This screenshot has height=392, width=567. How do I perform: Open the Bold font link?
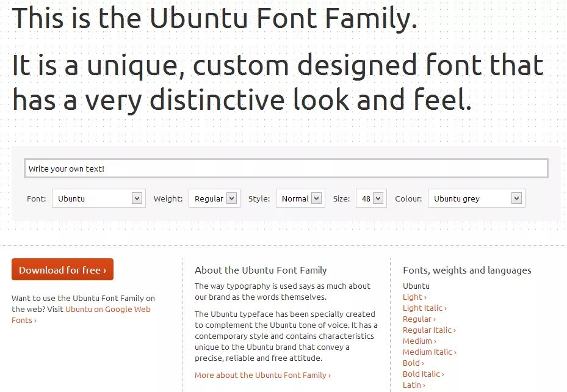(413, 363)
